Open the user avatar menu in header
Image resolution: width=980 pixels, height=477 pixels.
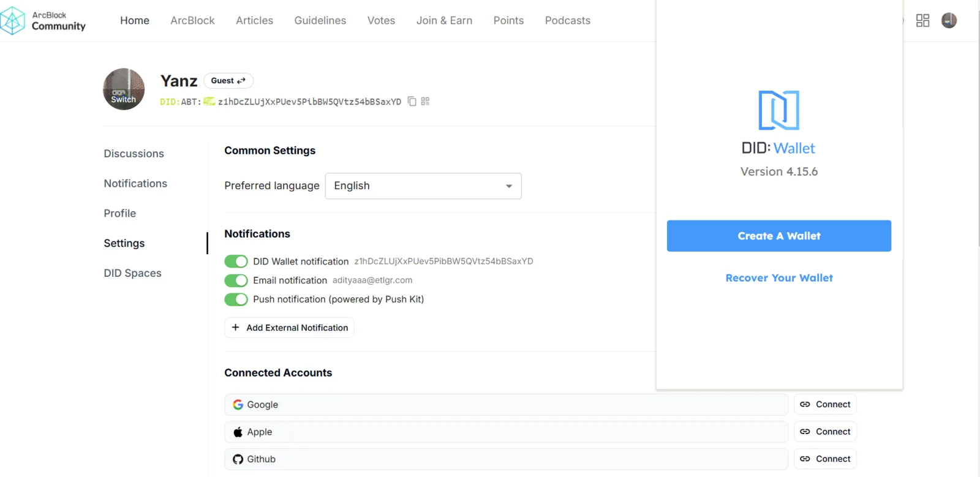[x=949, y=21]
